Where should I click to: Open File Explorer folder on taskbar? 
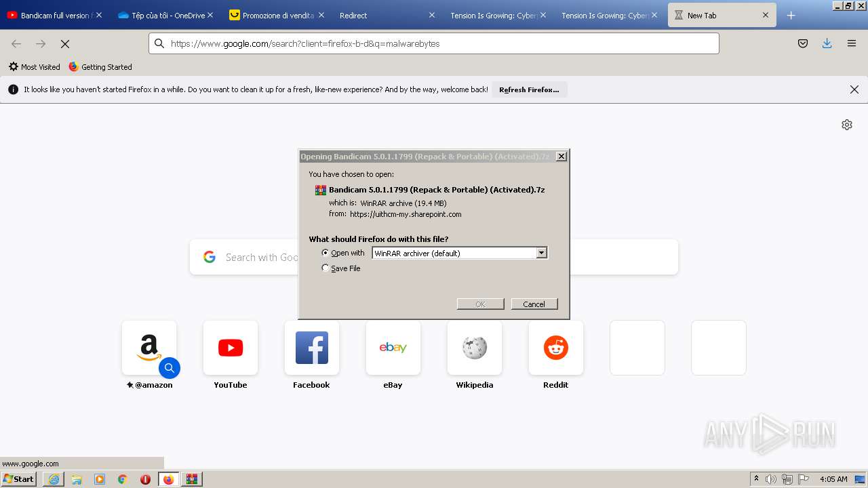click(77, 479)
